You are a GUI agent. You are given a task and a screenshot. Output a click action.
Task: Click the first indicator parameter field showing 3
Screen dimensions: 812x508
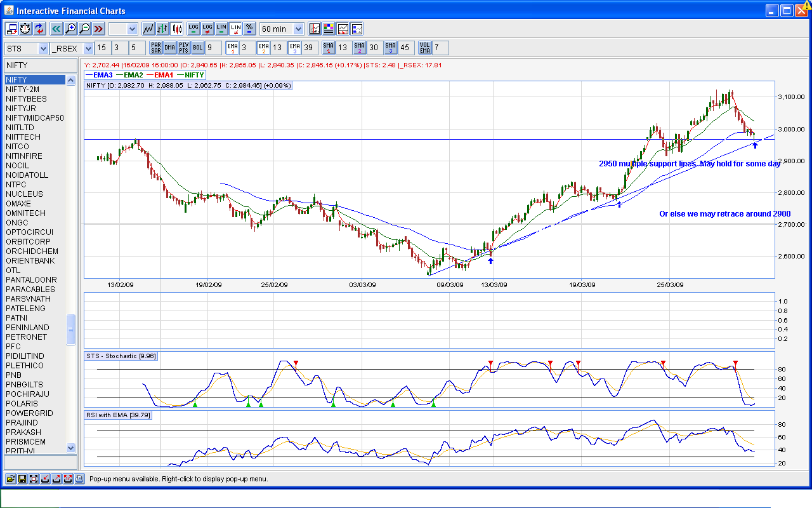[119, 48]
